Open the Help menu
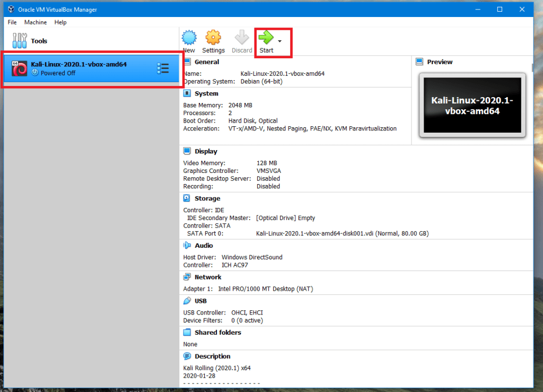This screenshot has height=392, width=543. click(60, 22)
